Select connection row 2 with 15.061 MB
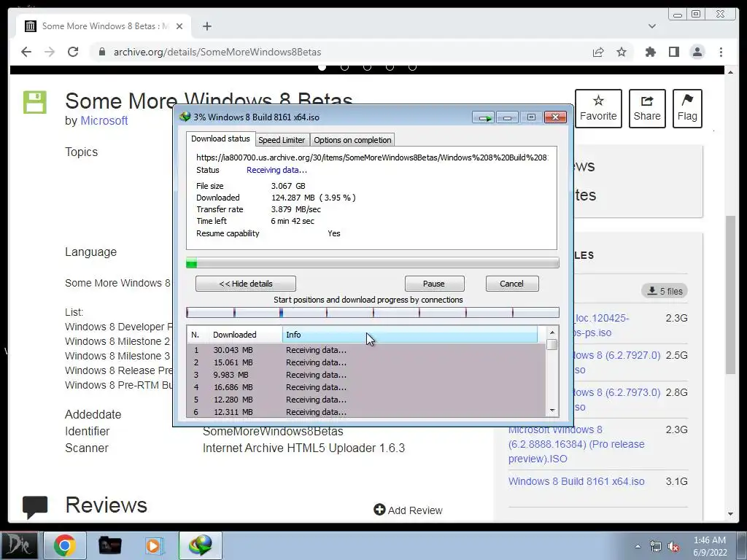The width and height of the screenshot is (747, 560). coord(366,362)
